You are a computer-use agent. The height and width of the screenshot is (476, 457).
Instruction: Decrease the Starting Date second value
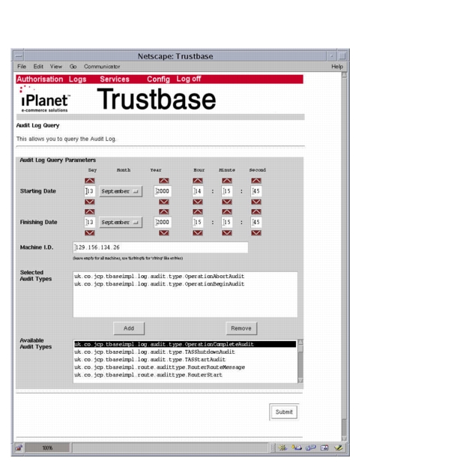click(x=256, y=202)
